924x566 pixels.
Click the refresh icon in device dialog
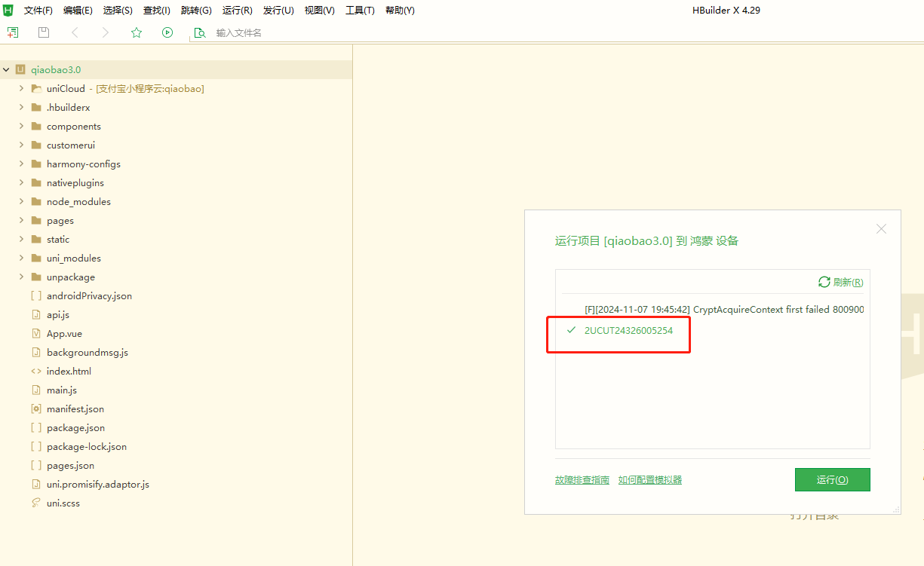pos(824,282)
